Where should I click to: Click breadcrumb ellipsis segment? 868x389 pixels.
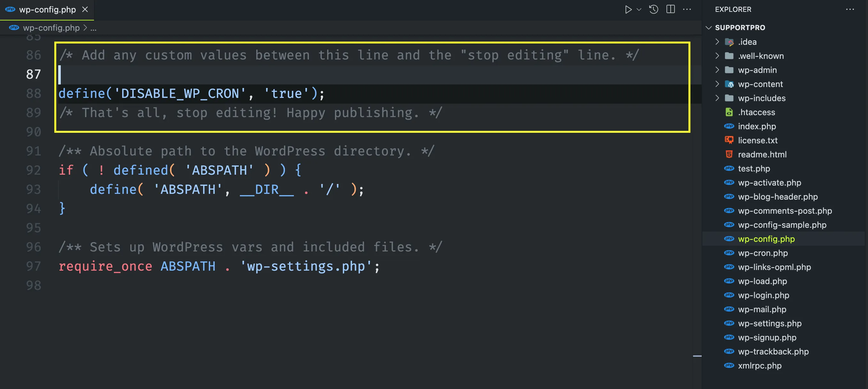93,28
